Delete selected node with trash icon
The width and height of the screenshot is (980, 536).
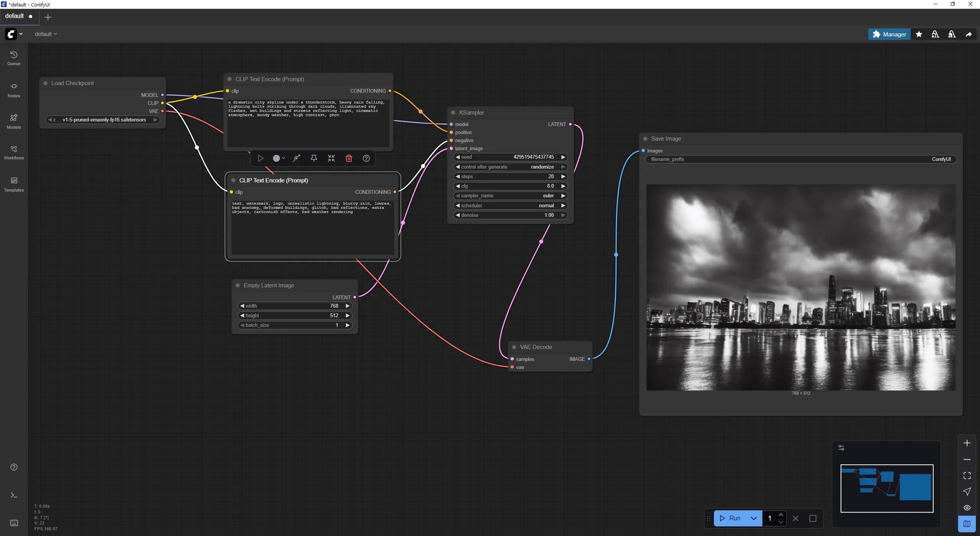tap(349, 158)
